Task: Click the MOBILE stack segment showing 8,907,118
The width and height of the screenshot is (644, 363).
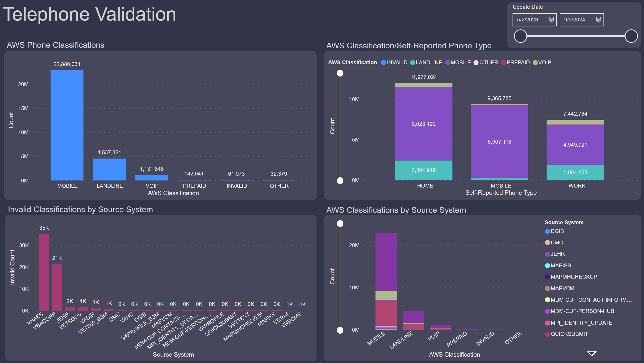Action: click(499, 142)
